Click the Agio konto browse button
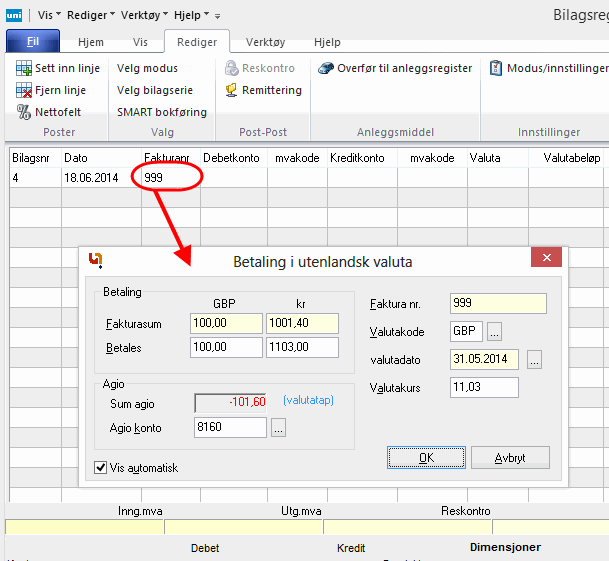609x561 pixels. (279, 428)
